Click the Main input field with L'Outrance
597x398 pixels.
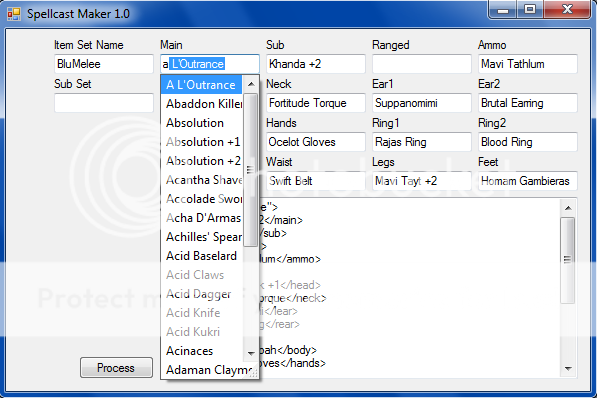point(210,64)
